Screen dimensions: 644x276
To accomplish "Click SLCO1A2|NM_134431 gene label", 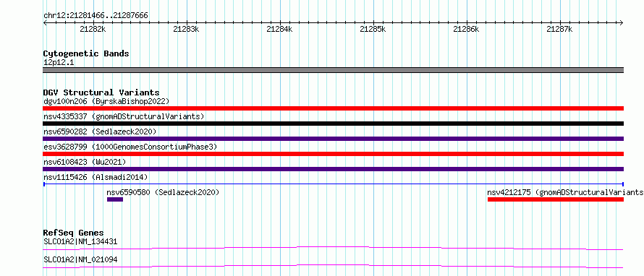I will coord(80,241).
